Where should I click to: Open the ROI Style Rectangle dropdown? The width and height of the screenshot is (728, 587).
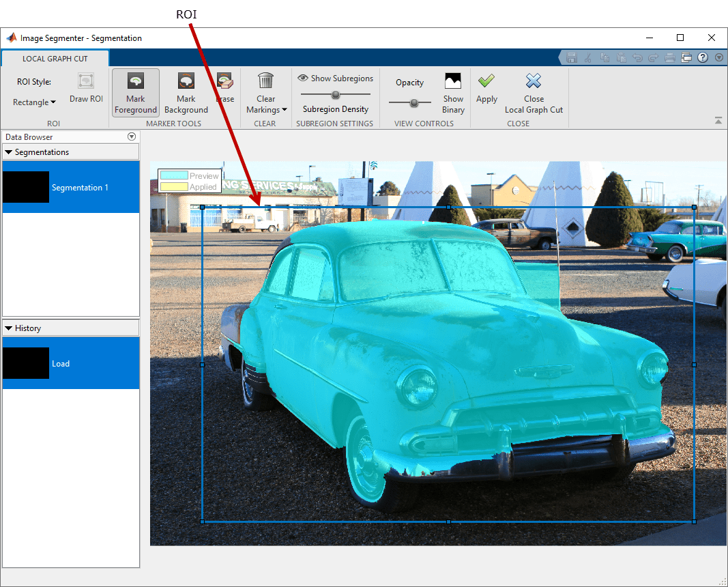[34, 102]
